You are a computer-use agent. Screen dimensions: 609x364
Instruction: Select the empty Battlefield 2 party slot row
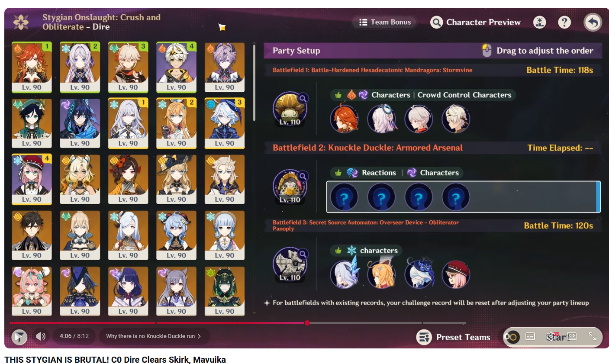tap(463, 197)
